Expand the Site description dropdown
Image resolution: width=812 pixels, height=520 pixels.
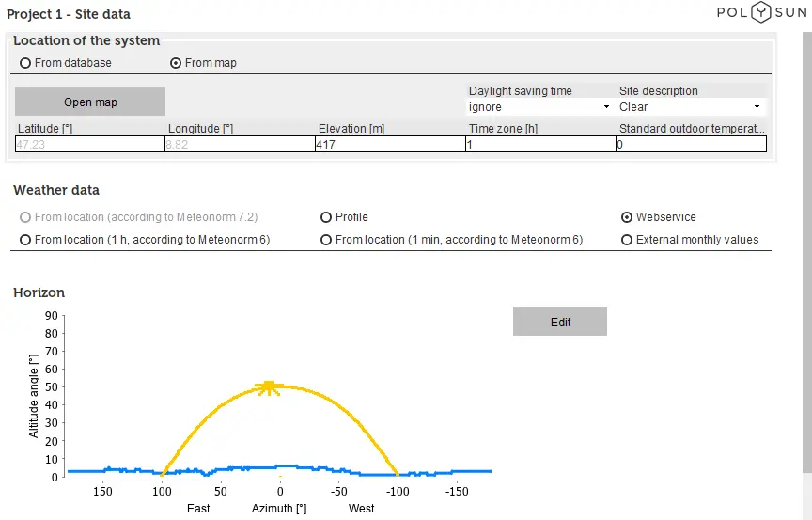691,107
